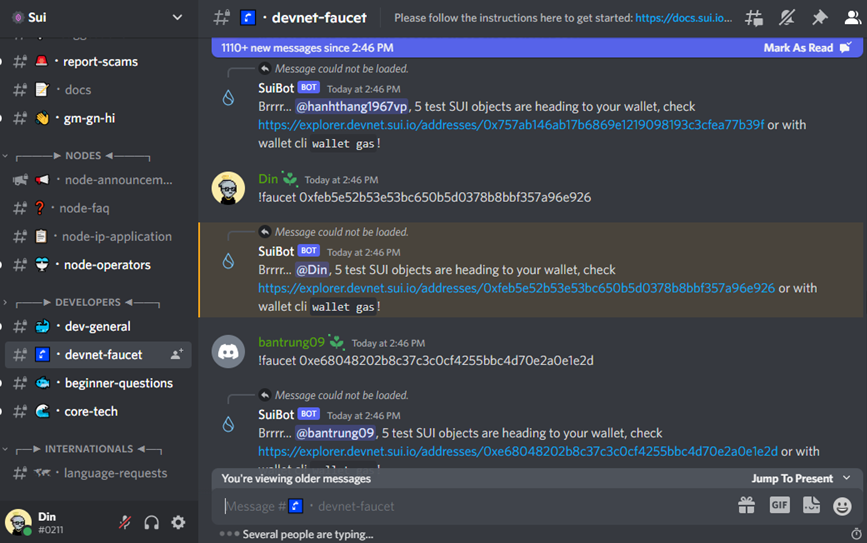Open the gm-gn-hi channel
This screenshot has width=867, height=543.
tap(98, 118)
